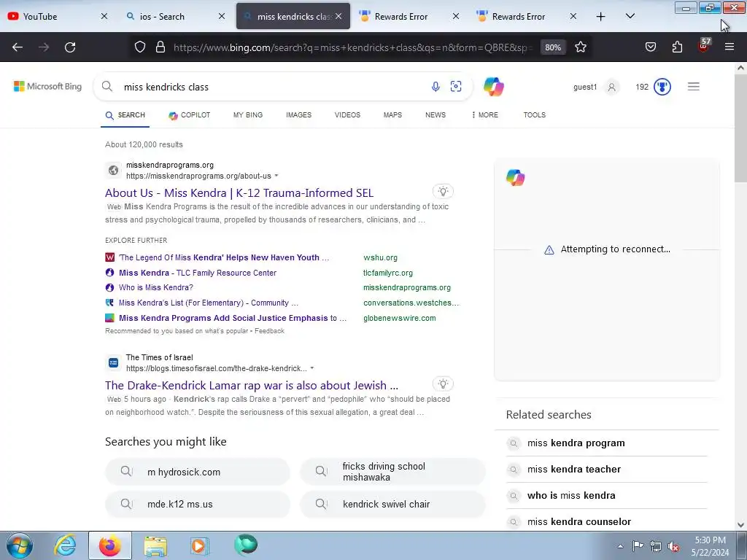
Task: Click the 80% zoom level indicator
Action: tap(553, 47)
